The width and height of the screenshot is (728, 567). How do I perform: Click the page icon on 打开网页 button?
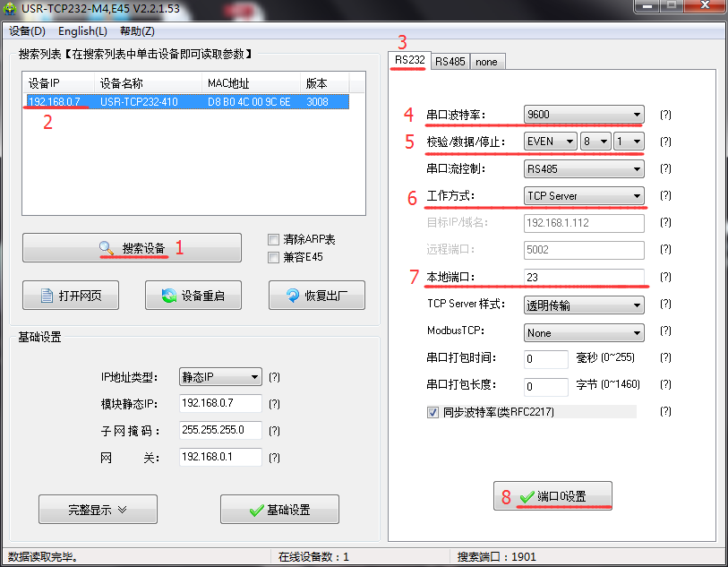click(47, 296)
